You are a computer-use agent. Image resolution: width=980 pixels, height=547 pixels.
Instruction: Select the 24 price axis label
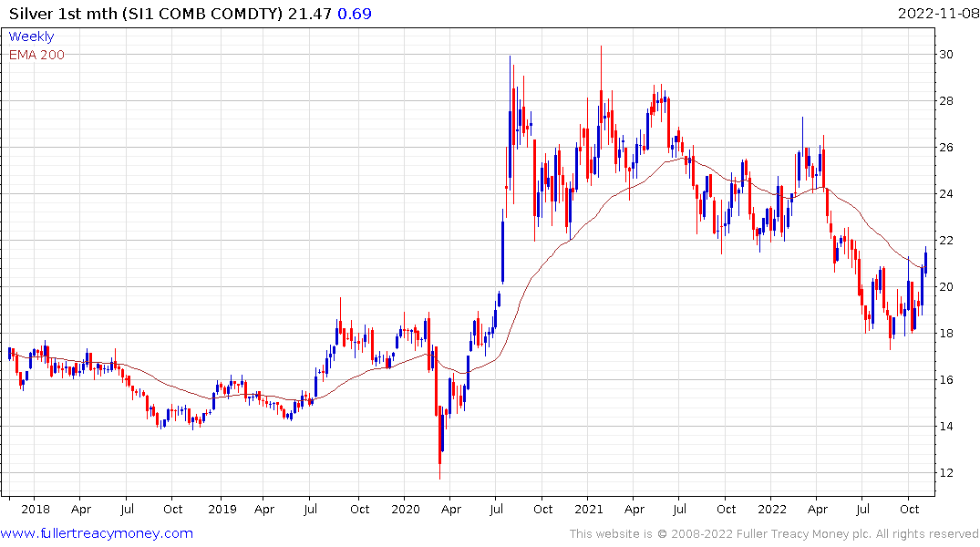pos(945,194)
